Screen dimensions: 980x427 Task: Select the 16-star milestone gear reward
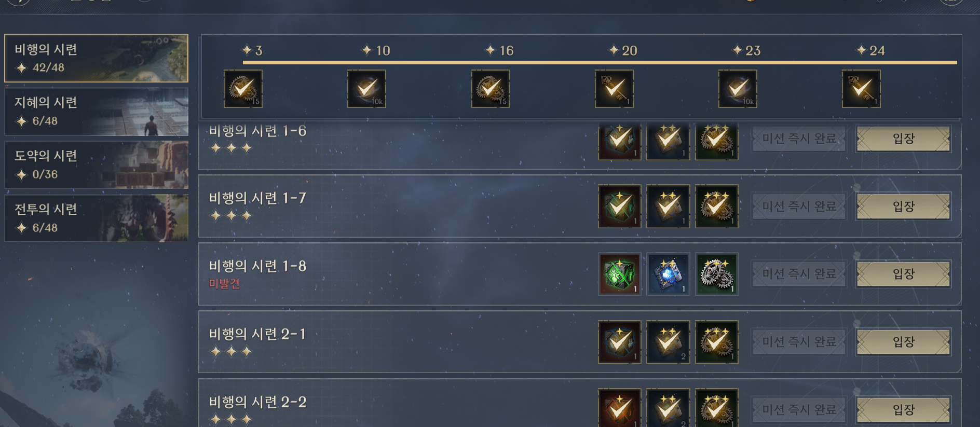click(490, 89)
